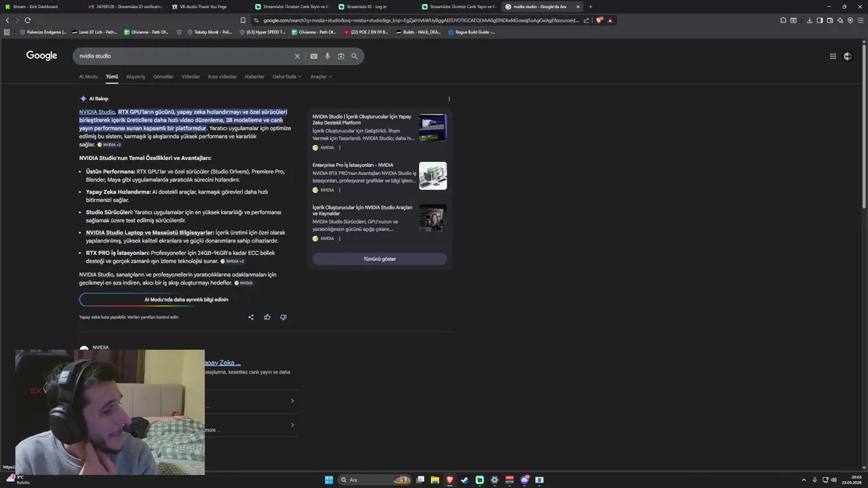Open Leo AI sparkle icon in toolbar
The width and height of the screenshot is (868, 488).
pos(840,20)
